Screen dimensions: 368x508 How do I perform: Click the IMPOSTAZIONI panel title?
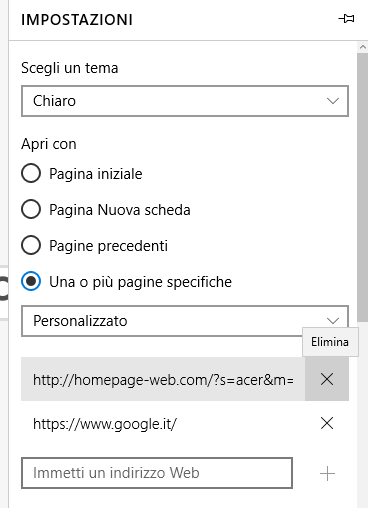point(77,20)
